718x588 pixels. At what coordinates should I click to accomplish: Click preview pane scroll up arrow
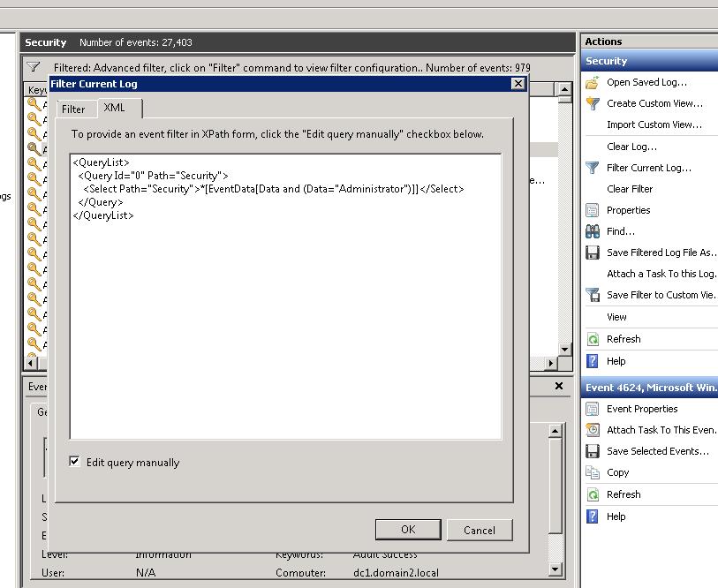coord(555,431)
